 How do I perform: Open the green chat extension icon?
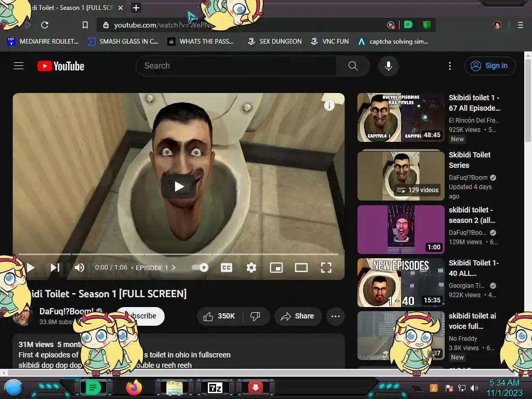point(408,25)
